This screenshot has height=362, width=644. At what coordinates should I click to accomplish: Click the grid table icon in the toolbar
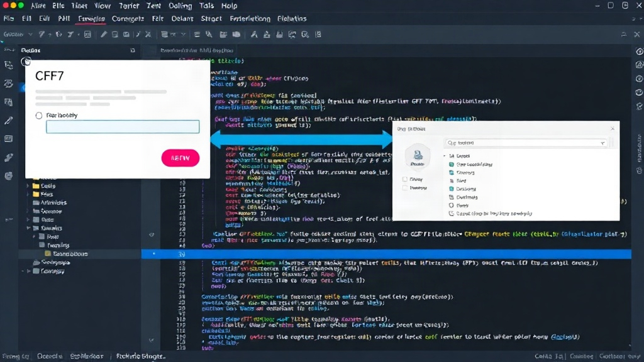click(x=87, y=35)
